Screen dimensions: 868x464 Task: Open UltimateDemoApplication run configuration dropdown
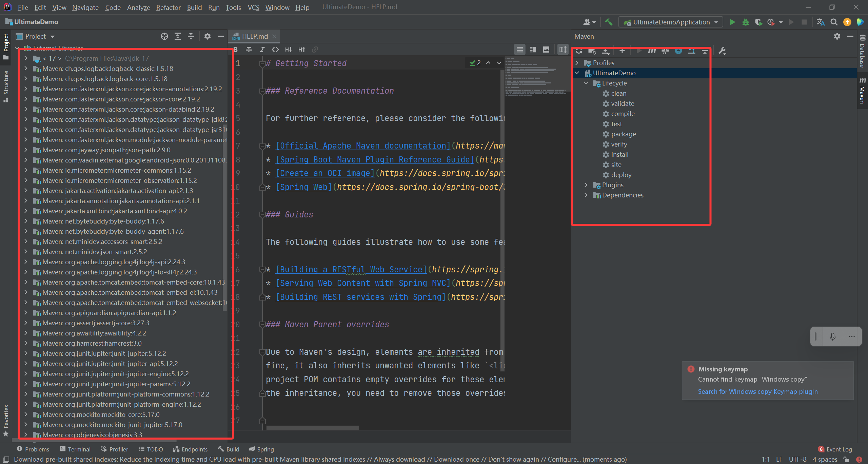[671, 22]
